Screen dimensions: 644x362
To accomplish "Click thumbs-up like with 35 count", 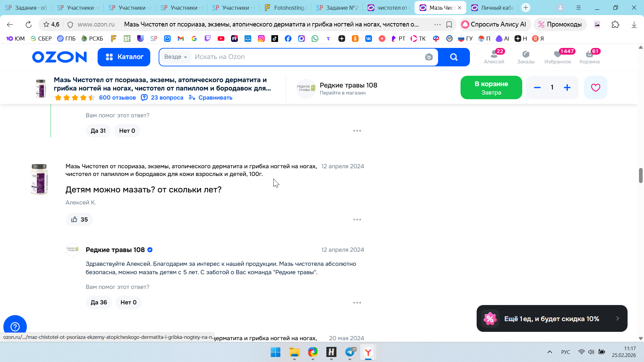I will 79,220.
